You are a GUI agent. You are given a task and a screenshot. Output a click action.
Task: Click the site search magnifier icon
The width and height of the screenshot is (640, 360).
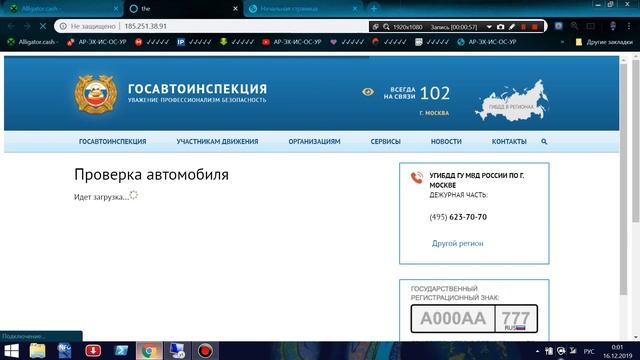click(544, 141)
